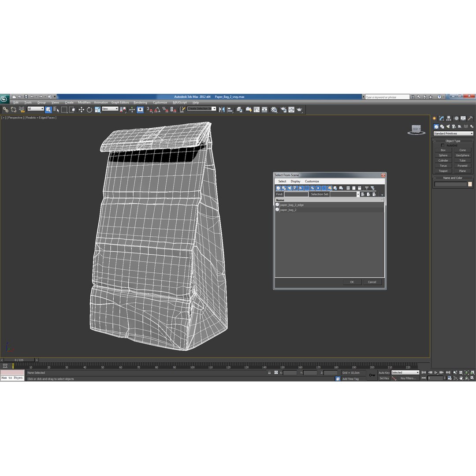The height and width of the screenshot is (476, 476).
Task: Create a Teapot primitive
Action: pos(443,171)
